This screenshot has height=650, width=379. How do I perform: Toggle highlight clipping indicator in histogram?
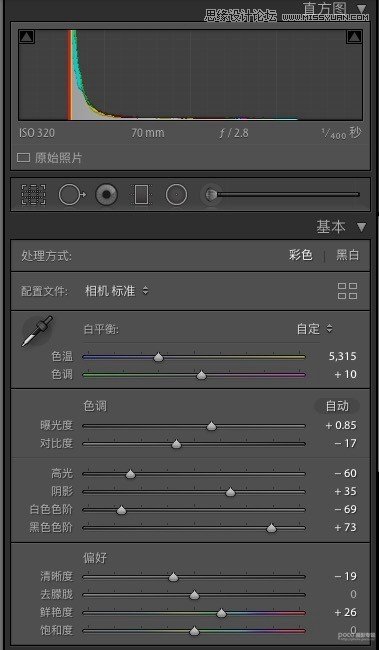tap(354, 37)
